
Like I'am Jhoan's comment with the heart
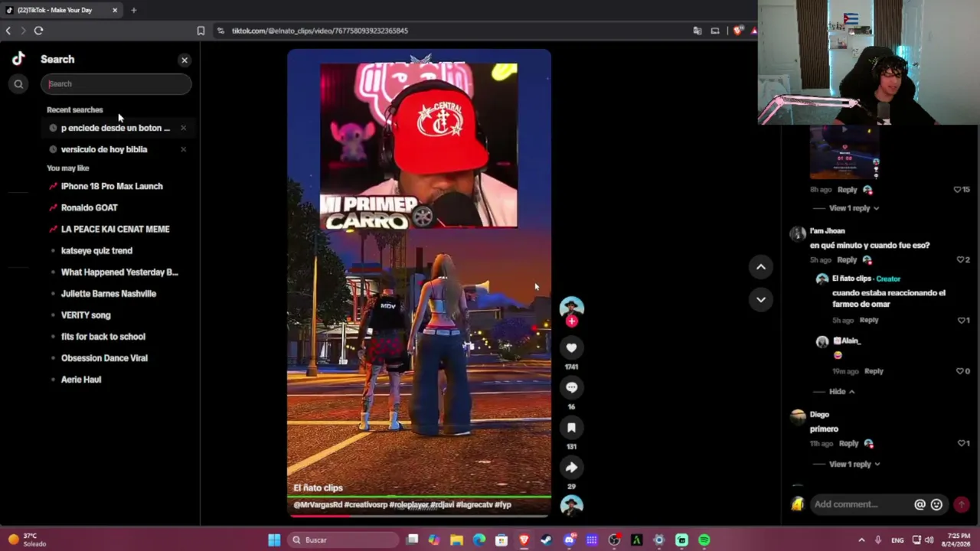tap(960, 259)
